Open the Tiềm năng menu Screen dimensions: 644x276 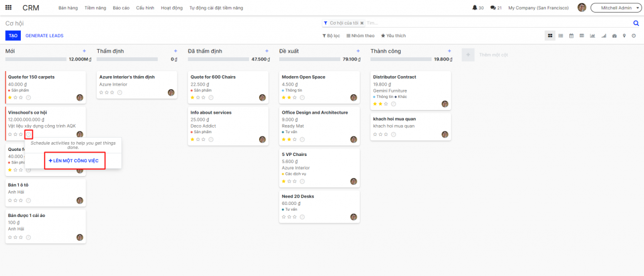click(x=95, y=8)
